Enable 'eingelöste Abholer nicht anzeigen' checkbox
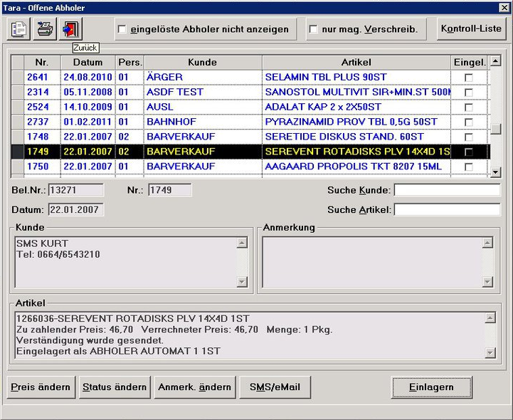Image resolution: width=513 pixels, height=420 pixels. click(122, 29)
